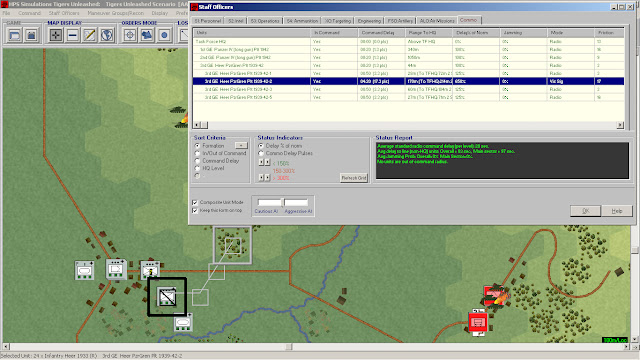This screenshot has width=640, height=360.
Task: Open game file button in GAME toolbar
Action: tap(14, 35)
